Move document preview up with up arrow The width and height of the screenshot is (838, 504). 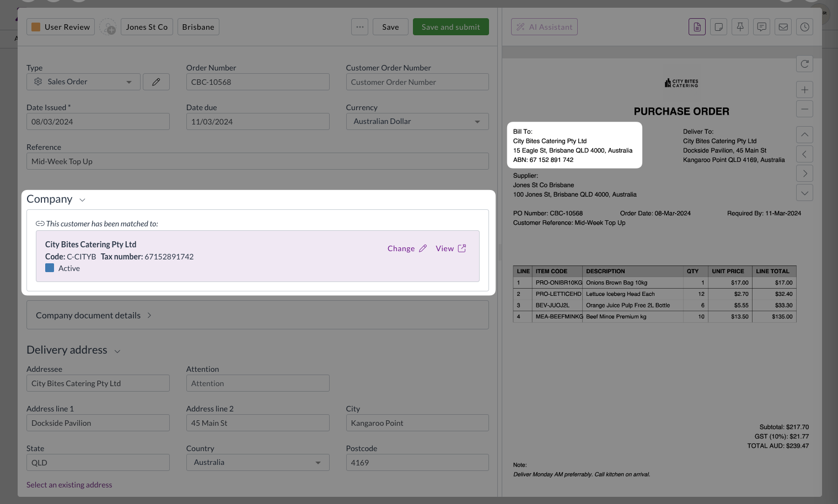(804, 135)
